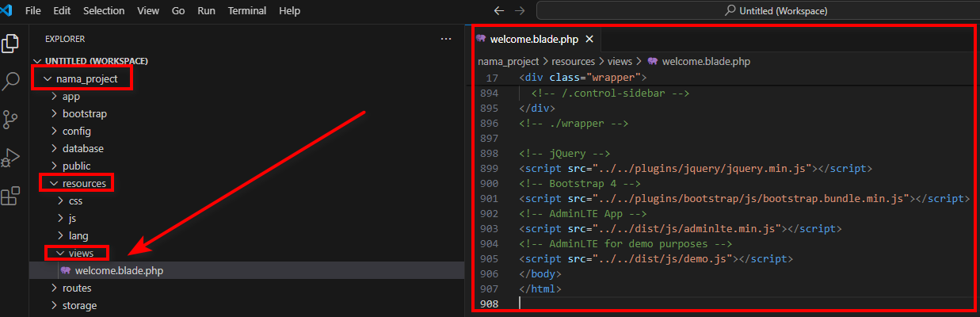Open the Run and Debug view icon
980x317 pixels.
[11, 157]
